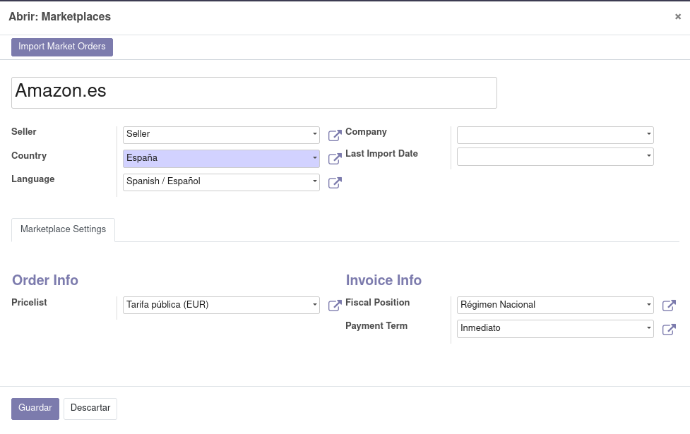Screen dimensions: 690x434
Task: Switch to Marketplace Settings tab
Action: 63,230
